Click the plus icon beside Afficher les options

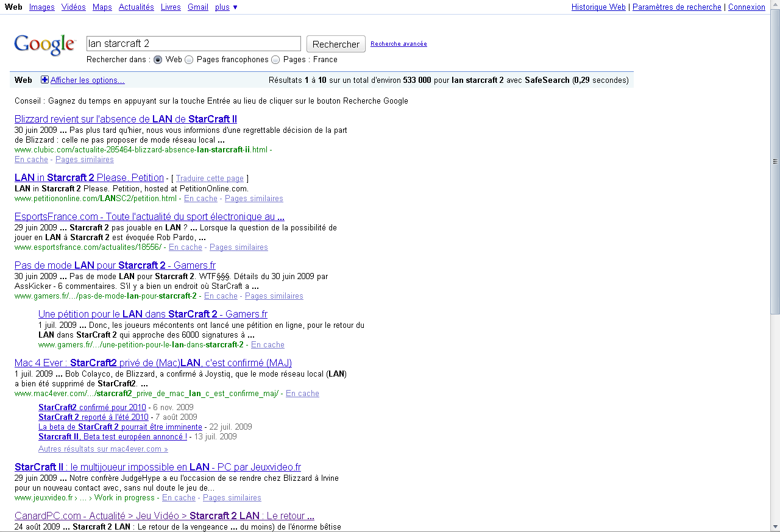44,80
